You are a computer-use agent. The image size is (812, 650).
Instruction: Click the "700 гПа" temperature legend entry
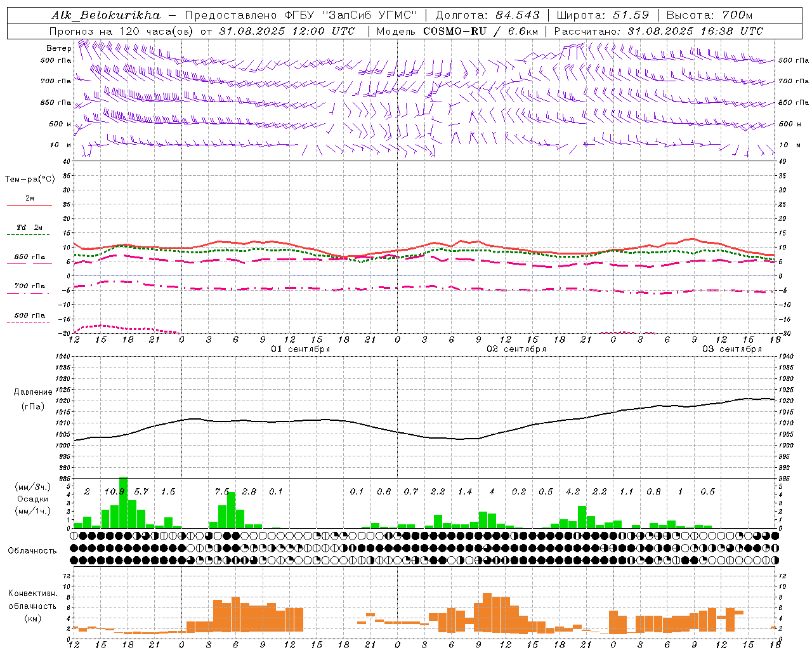(30, 286)
